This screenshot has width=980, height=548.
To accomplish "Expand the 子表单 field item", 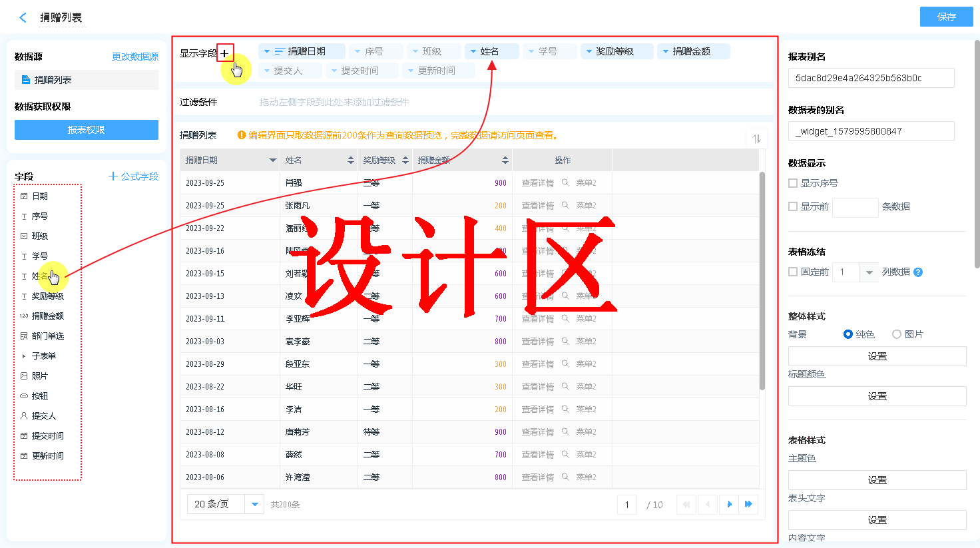I will (x=24, y=356).
